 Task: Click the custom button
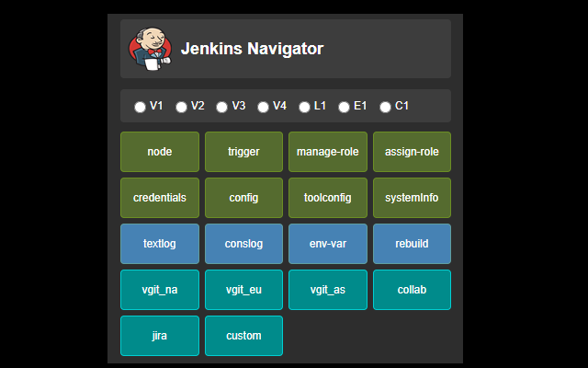click(x=243, y=336)
